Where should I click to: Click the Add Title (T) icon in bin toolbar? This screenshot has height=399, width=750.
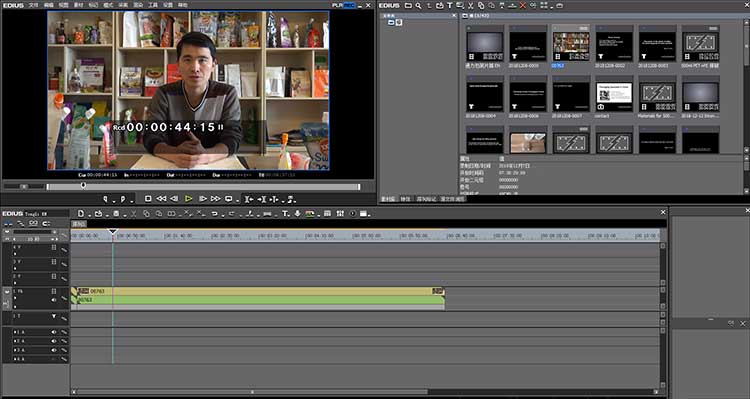(450, 5)
